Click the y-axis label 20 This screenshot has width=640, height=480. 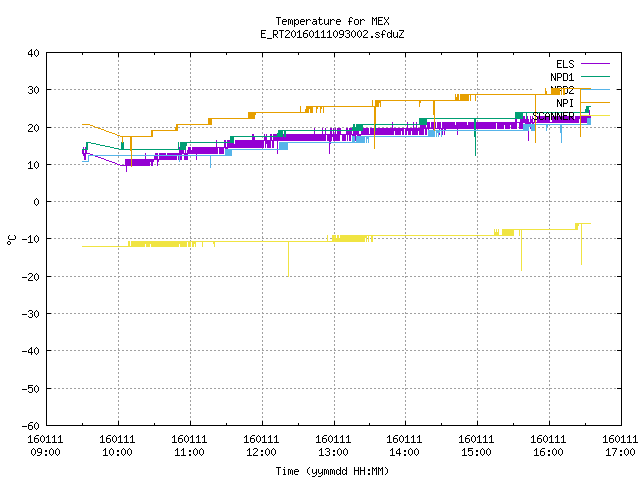click(33, 128)
